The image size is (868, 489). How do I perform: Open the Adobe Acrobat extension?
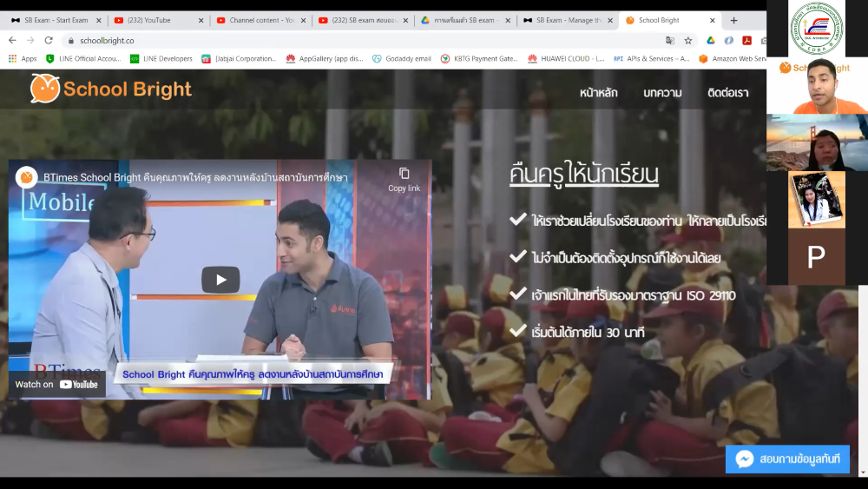pos(746,41)
